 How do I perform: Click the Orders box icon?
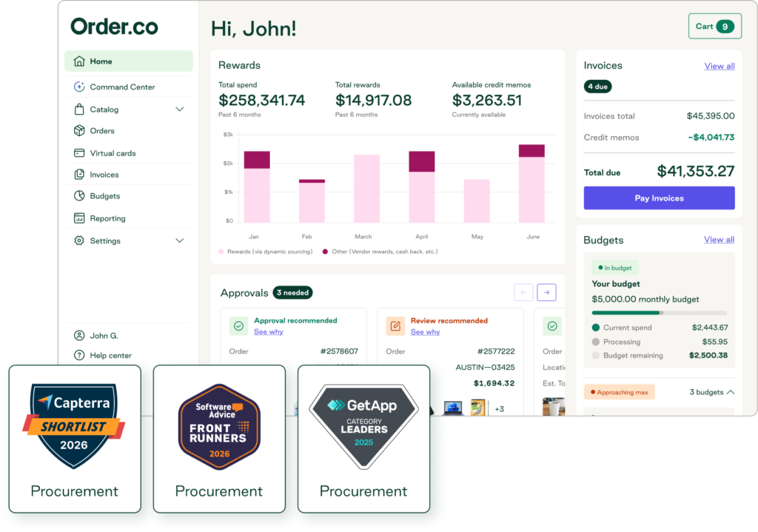pyautogui.click(x=79, y=130)
